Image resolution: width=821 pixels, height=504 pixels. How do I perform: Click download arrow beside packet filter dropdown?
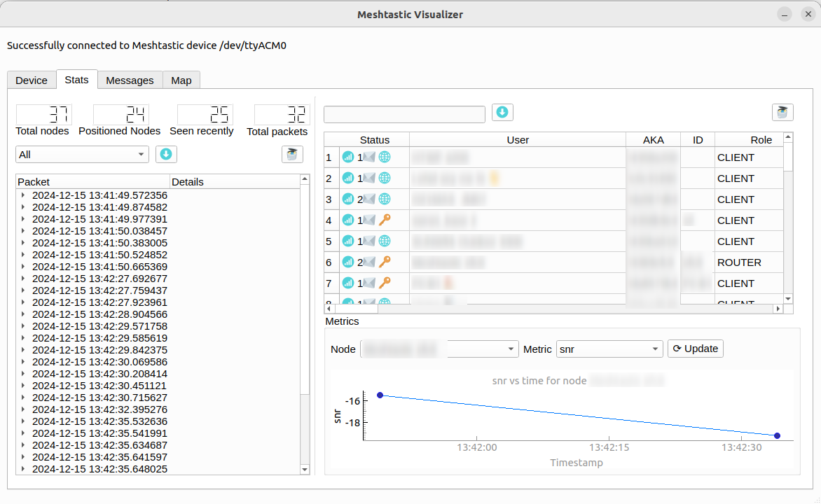[x=166, y=154]
